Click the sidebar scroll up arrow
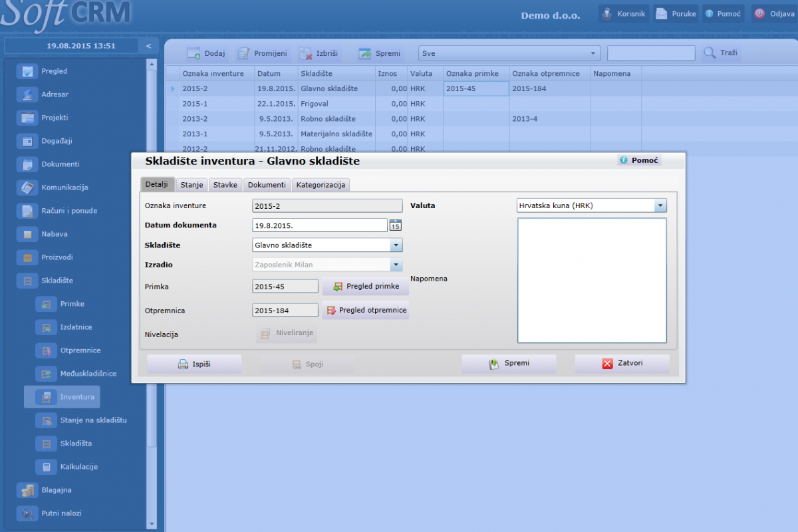This screenshot has height=532, width=798. 152,65
